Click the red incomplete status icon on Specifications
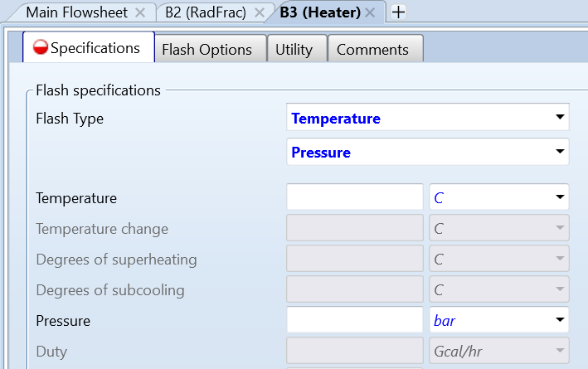588x369 pixels. (x=40, y=48)
